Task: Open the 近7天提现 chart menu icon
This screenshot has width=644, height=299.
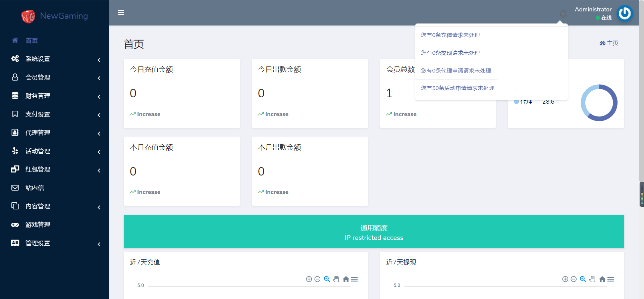Action: [611, 279]
